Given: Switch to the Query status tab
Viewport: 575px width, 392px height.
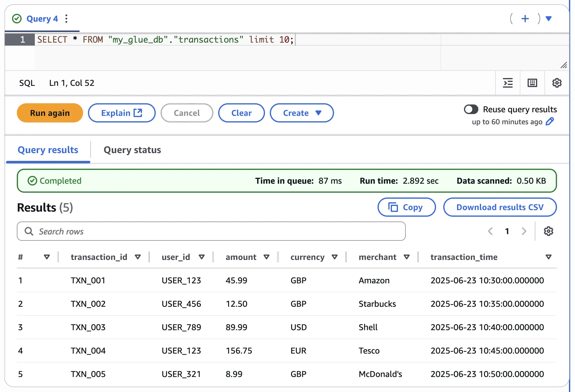Looking at the screenshot, I should coord(132,150).
